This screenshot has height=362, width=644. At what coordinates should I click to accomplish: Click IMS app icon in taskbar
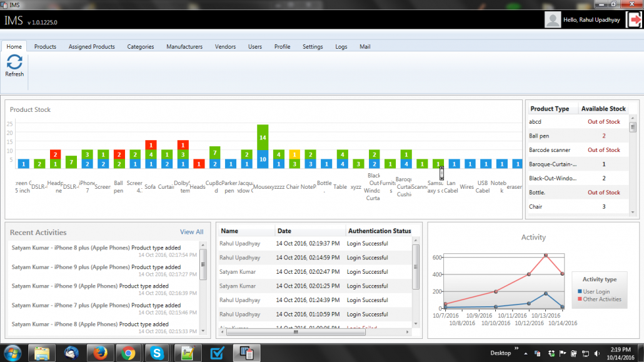pos(246,353)
